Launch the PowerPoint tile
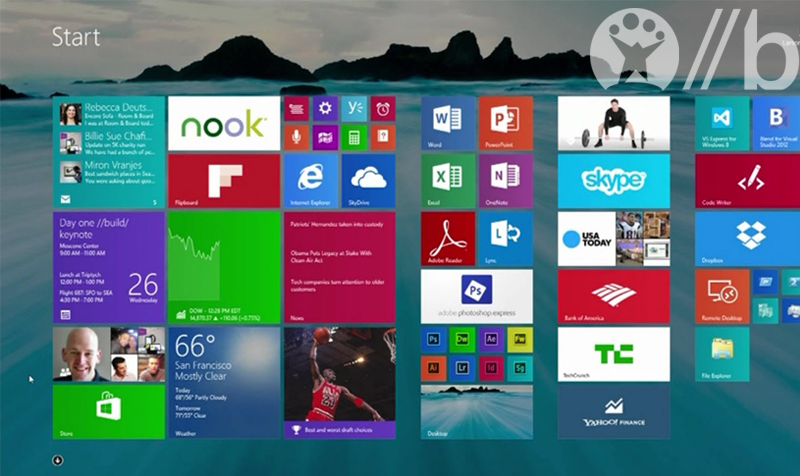 (x=506, y=123)
